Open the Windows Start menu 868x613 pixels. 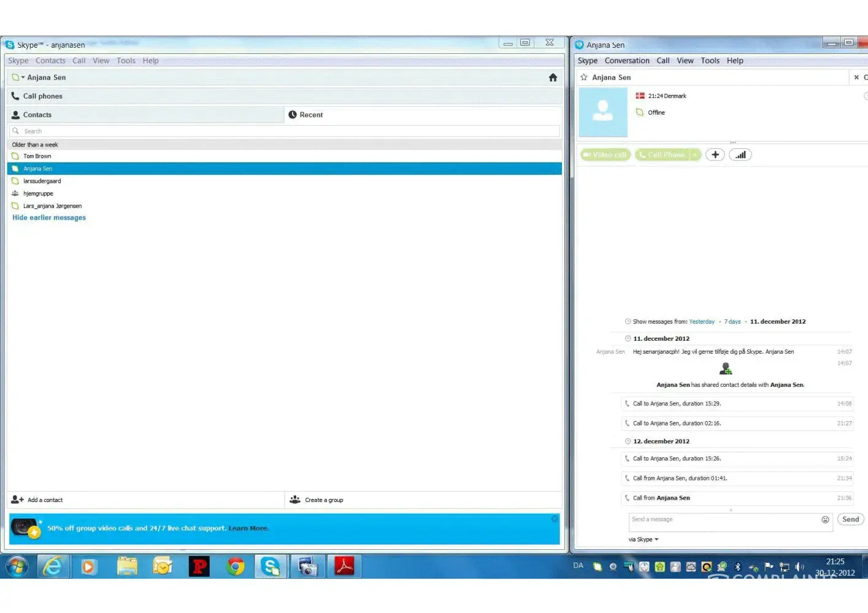click(x=17, y=566)
